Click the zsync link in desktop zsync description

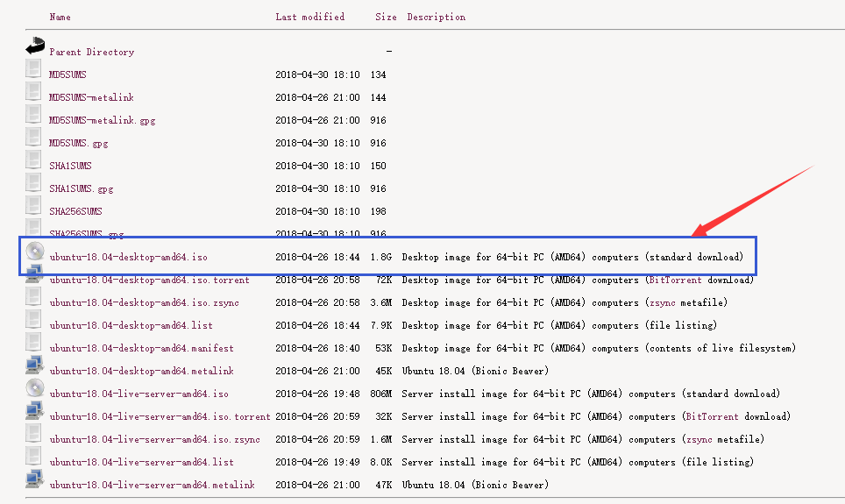click(x=663, y=303)
